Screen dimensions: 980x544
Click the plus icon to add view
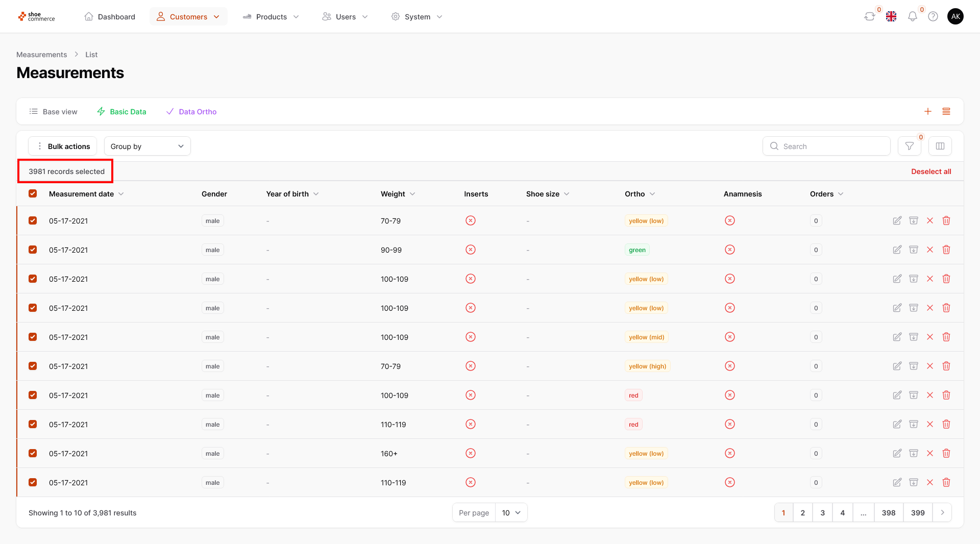(x=927, y=112)
